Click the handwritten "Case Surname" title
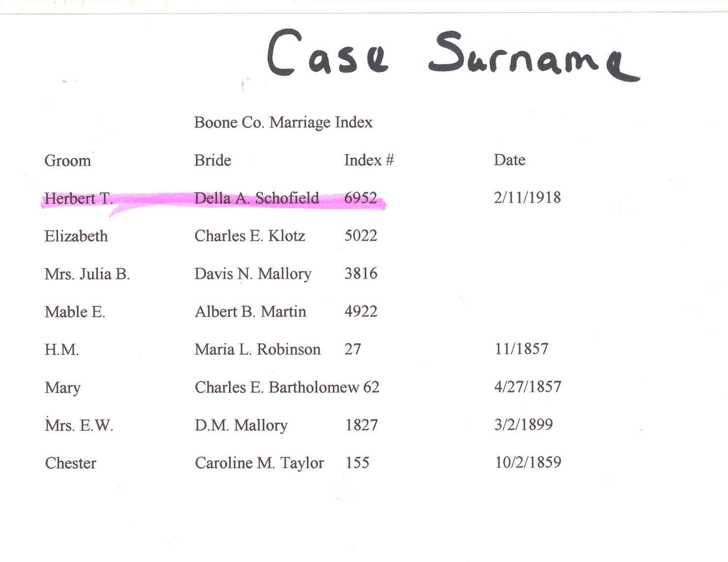This screenshot has height=562, width=728. (452, 55)
